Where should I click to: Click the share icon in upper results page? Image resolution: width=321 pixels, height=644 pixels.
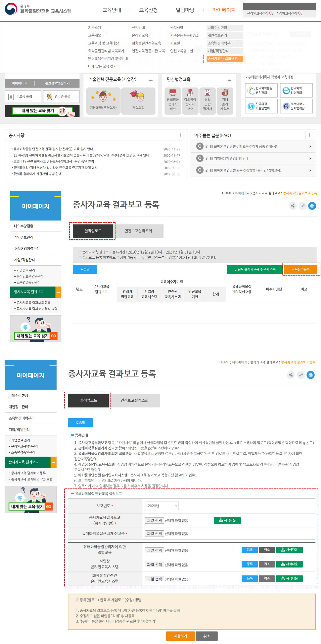click(293, 206)
